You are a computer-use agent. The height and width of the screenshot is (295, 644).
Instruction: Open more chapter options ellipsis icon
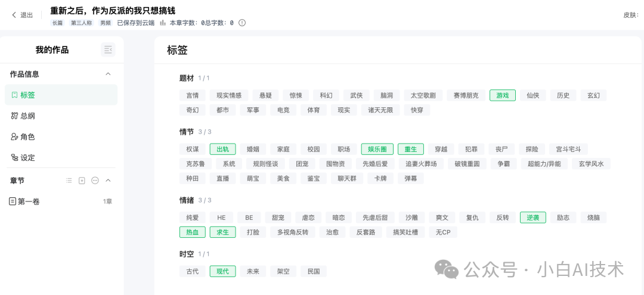coord(95,181)
